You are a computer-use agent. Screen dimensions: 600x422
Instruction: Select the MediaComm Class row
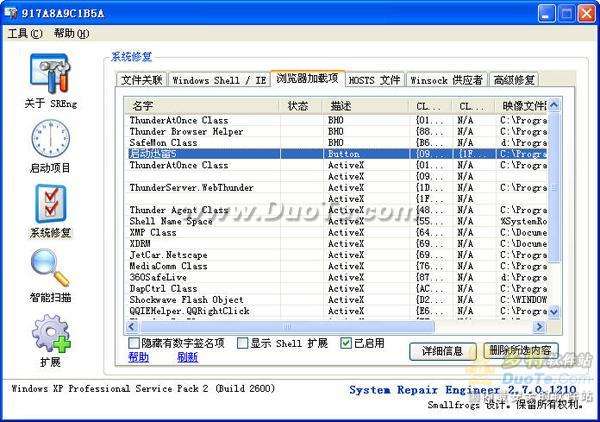337,266
